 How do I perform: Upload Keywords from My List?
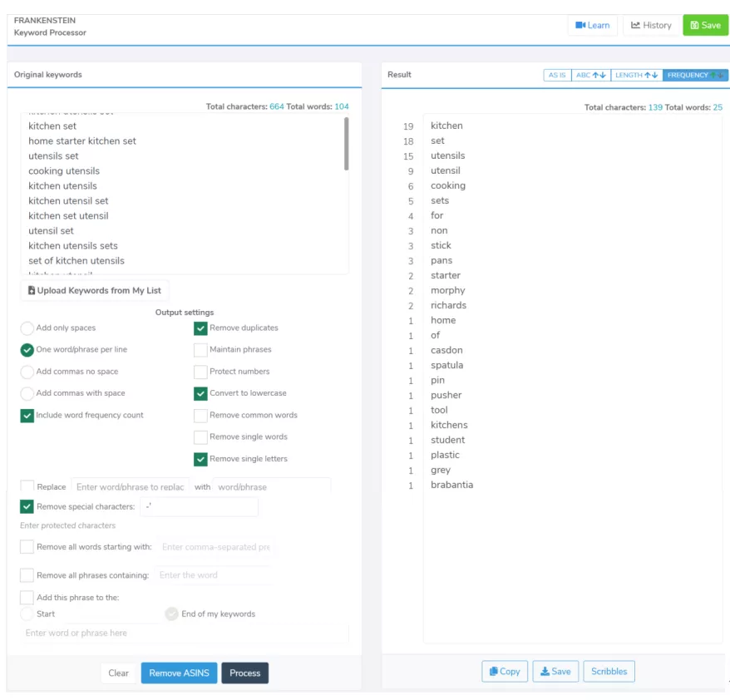[x=95, y=290]
